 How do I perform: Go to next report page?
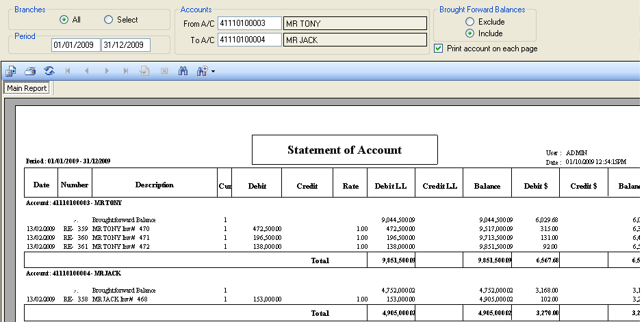coord(107,70)
